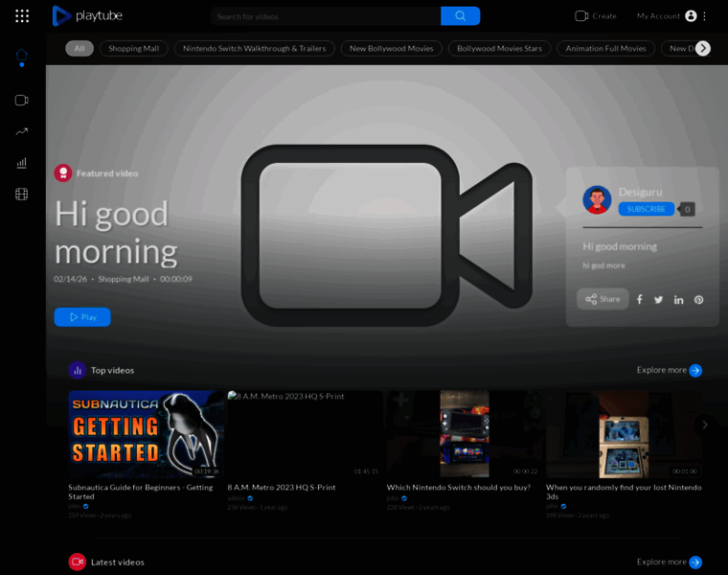Subscribe to the Desiguru channel

tap(646, 209)
